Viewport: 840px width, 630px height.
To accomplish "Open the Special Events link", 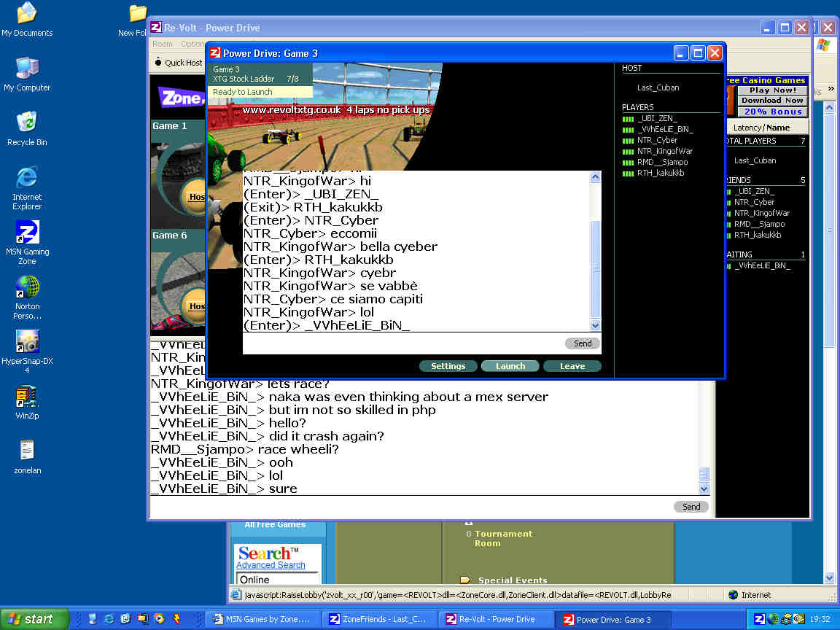I will point(513,580).
